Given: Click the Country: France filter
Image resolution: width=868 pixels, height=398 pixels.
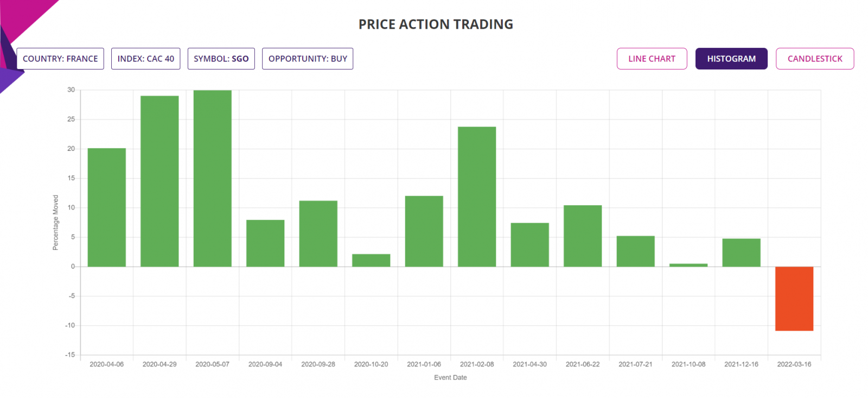Looking at the screenshot, I should [x=60, y=59].
